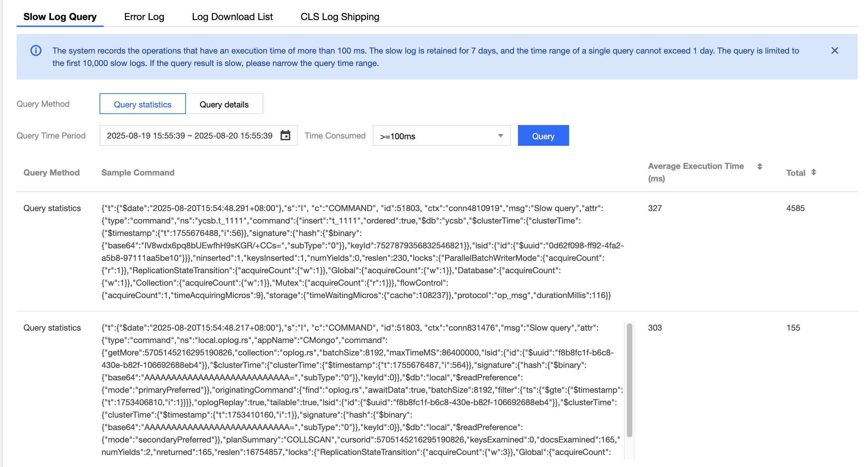The width and height of the screenshot is (868, 467).
Task: Switch to the CLS Log Shipping tab
Action: click(340, 17)
